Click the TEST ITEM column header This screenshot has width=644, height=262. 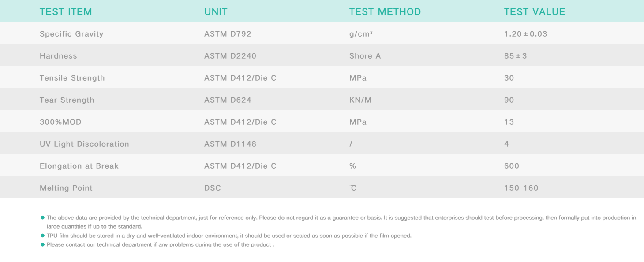pos(66,12)
